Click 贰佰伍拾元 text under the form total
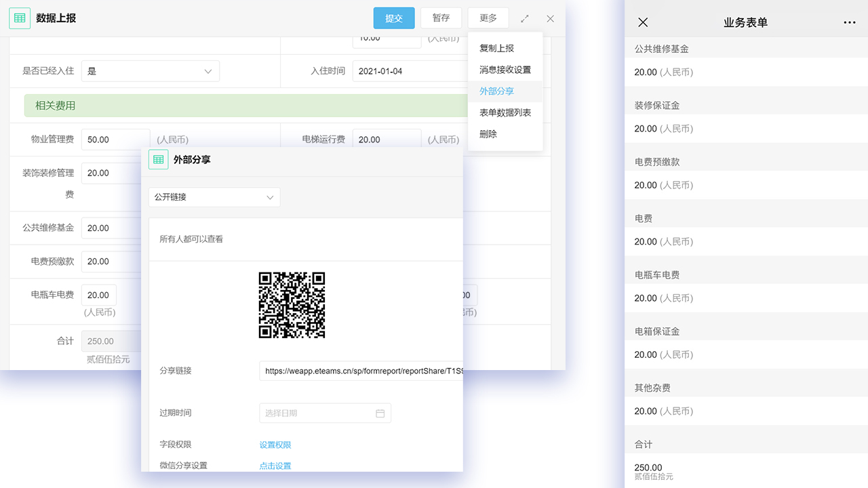 point(108,360)
